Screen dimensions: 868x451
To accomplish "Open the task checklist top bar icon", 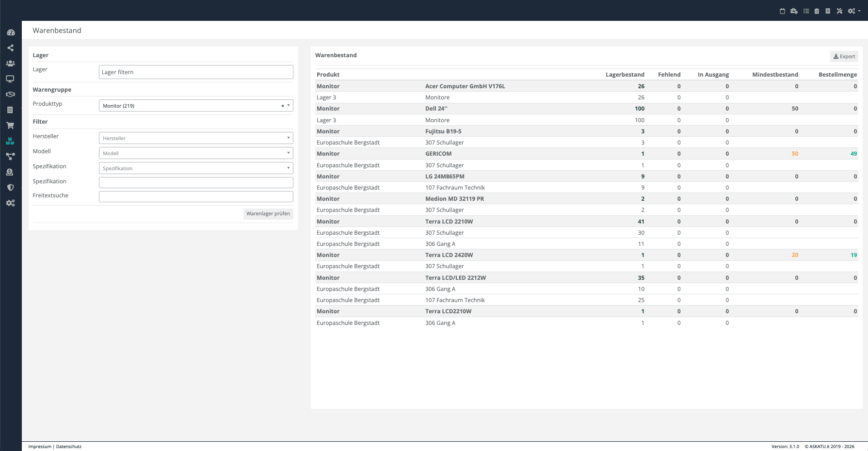I will [806, 11].
